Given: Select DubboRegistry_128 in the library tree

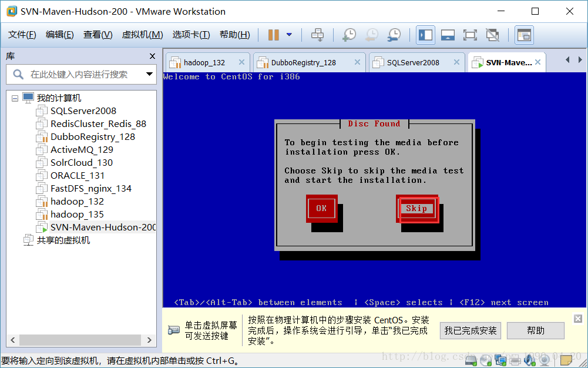Looking at the screenshot, I should (x=93, y=137).
